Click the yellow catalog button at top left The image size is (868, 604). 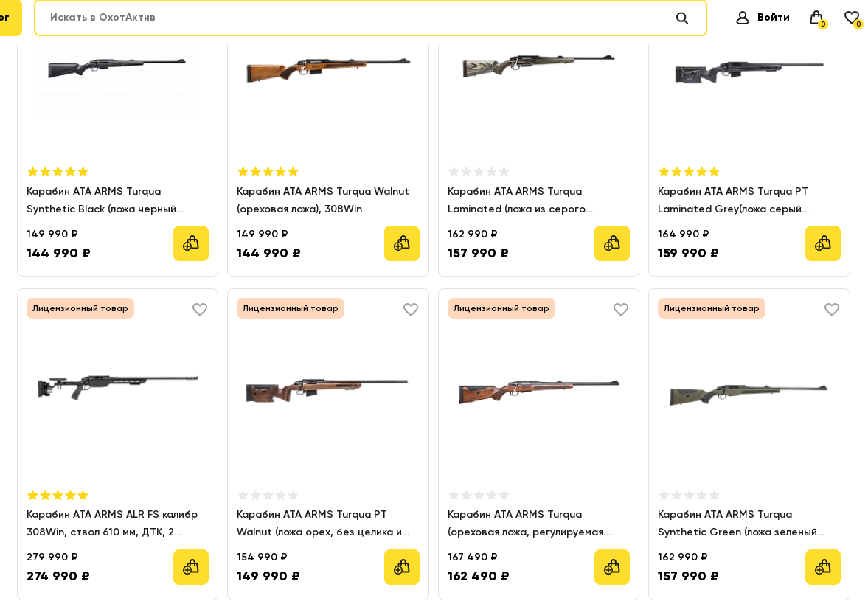[9, 18]
